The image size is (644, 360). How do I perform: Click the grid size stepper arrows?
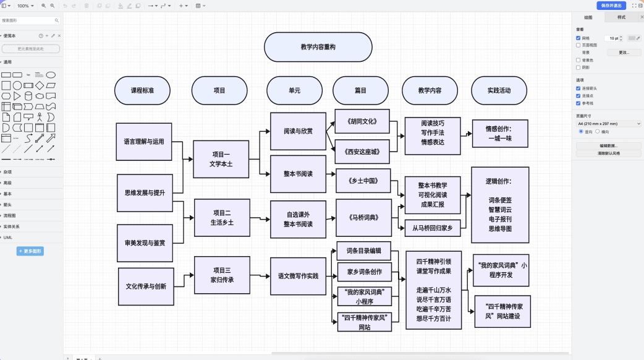click(621, 38)
